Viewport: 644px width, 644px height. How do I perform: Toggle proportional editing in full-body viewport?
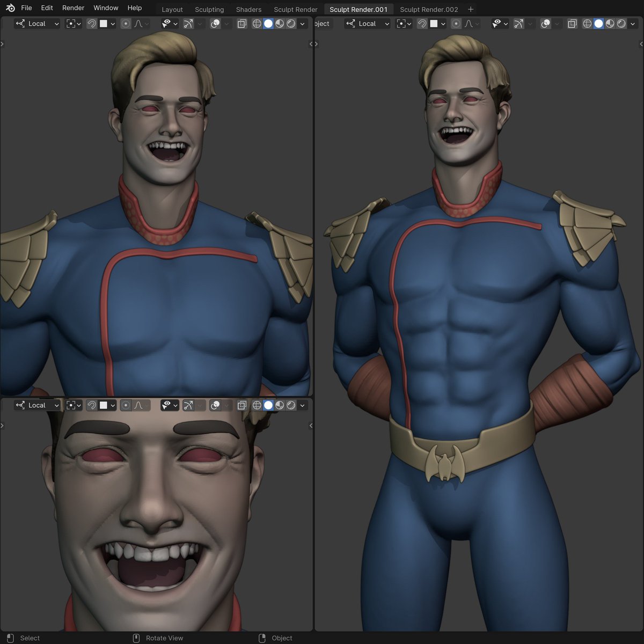click(x=456, y=24)
